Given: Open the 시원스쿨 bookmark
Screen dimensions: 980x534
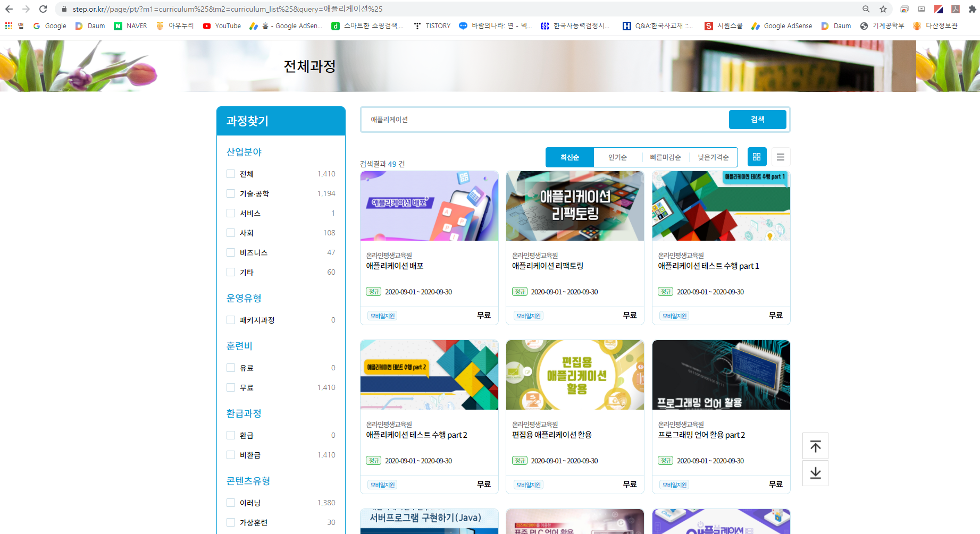Looking at the screenshot, I should pyautogui.click(x=724, y=26).
